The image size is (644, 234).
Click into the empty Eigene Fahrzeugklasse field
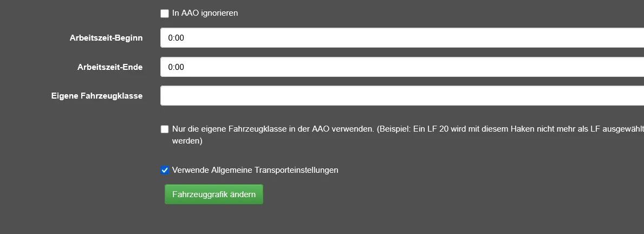coord(402,96)
